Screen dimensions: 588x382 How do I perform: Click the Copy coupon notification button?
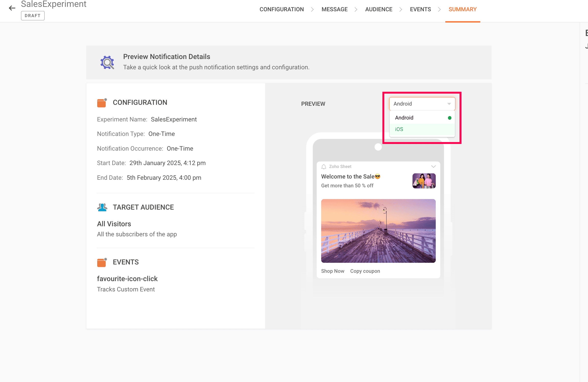click(365, 271)
